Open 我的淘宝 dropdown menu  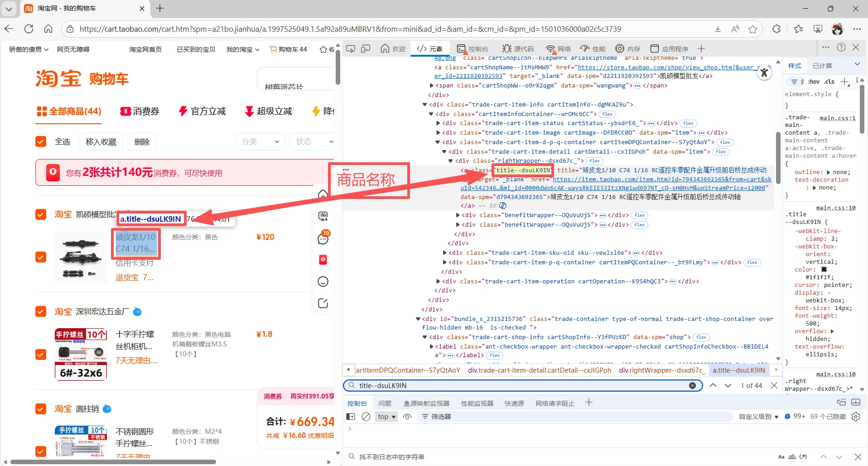(243, 49)
